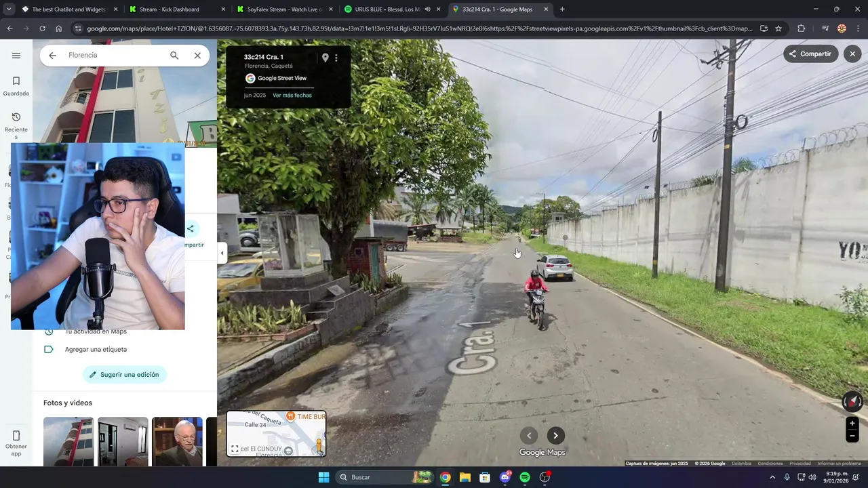Screen dimensions: 868x488
Task: Go back with the search box arrow
Action: (52, 56)
